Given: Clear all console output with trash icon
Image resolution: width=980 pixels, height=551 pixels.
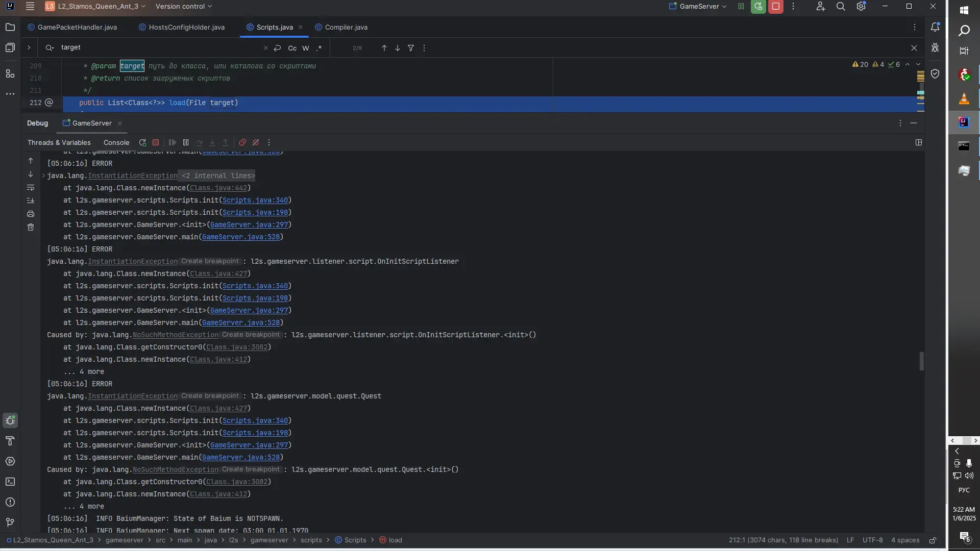Looking at the screenshot, I should click(x=31, y=227).
